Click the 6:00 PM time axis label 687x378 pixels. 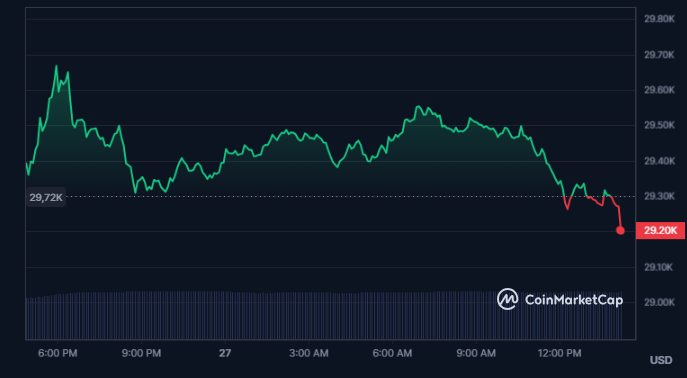pos(58,353)
